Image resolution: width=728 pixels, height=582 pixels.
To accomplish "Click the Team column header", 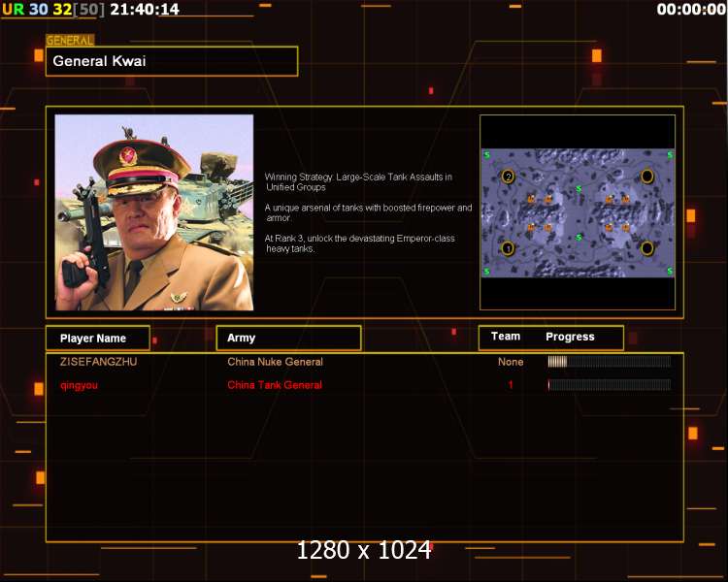I will pyautogui.click(x=506, y=337).
